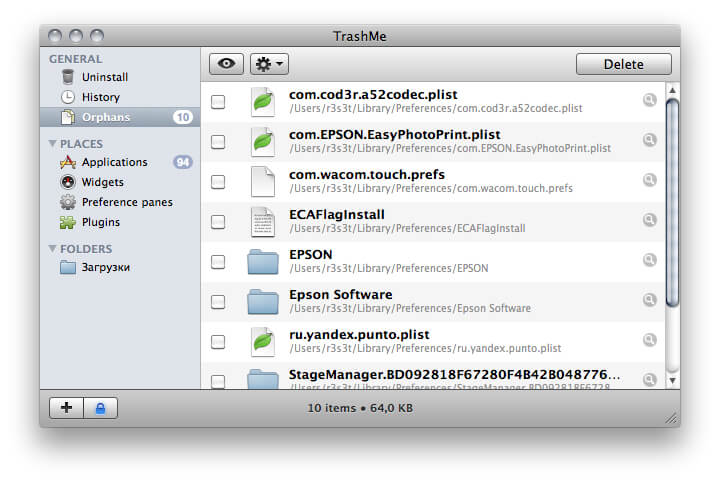Check the EPSON folder checkbox
The height and width of the screenshot is (482, 720).
tap(218, 262)
